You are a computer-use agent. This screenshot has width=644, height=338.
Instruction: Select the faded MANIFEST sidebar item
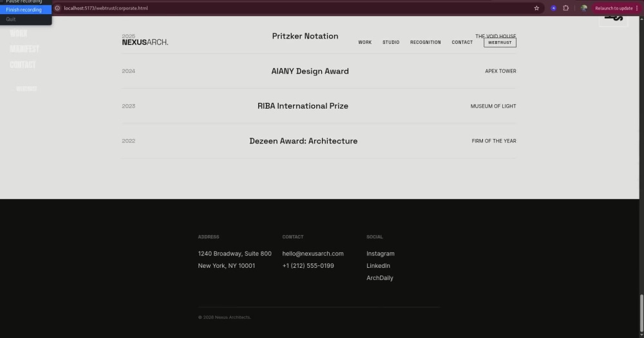24,49
